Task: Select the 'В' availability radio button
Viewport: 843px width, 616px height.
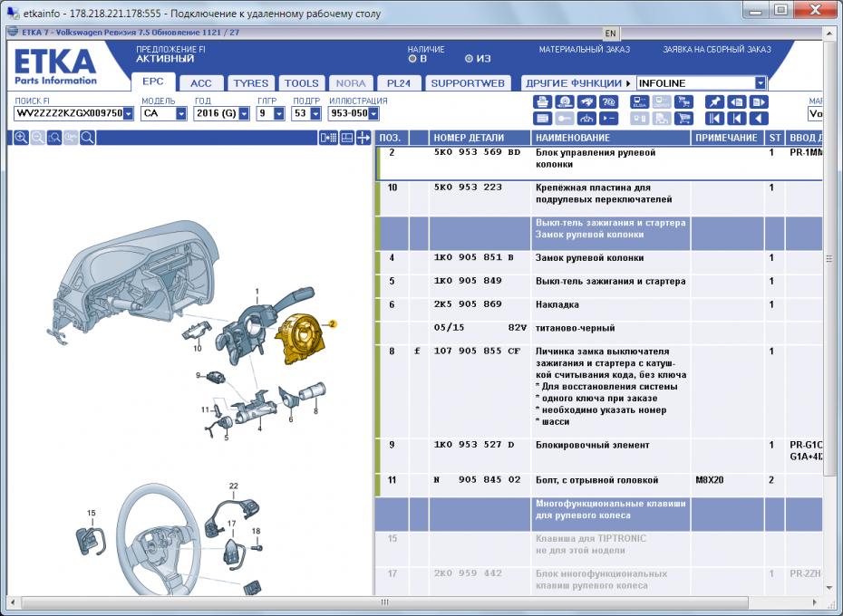Action: point(412,59)
